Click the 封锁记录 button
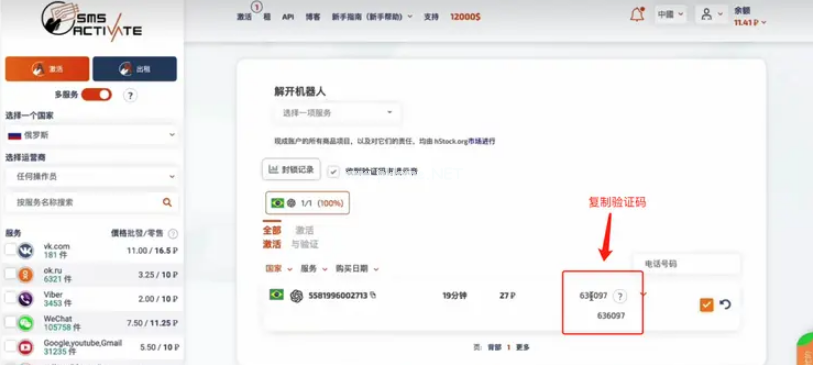 (291, 170)
